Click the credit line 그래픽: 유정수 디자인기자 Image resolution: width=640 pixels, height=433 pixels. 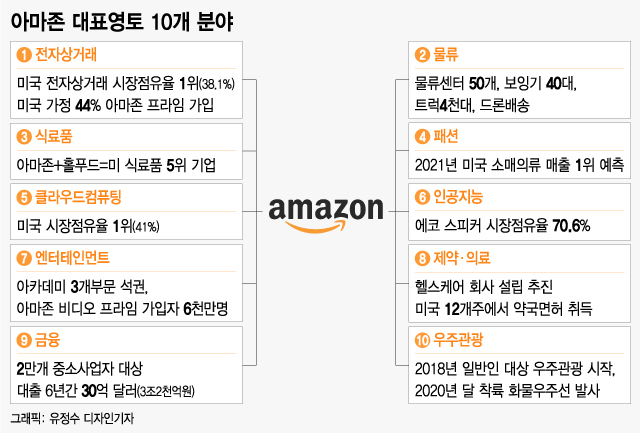(x=71, y=417)
